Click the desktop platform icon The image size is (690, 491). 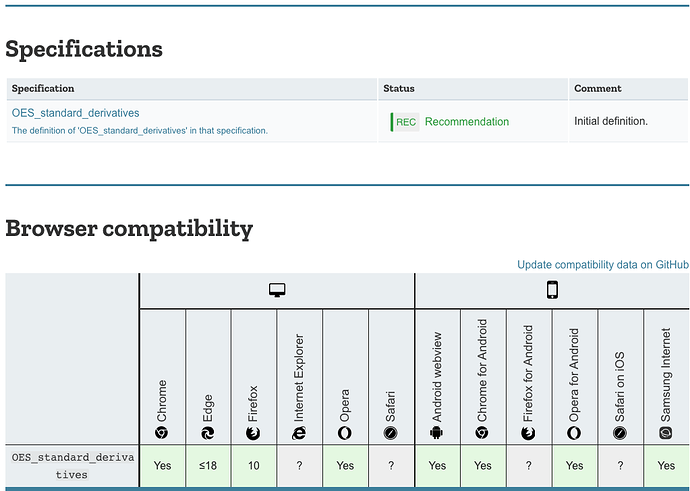[x=277, y=290]
